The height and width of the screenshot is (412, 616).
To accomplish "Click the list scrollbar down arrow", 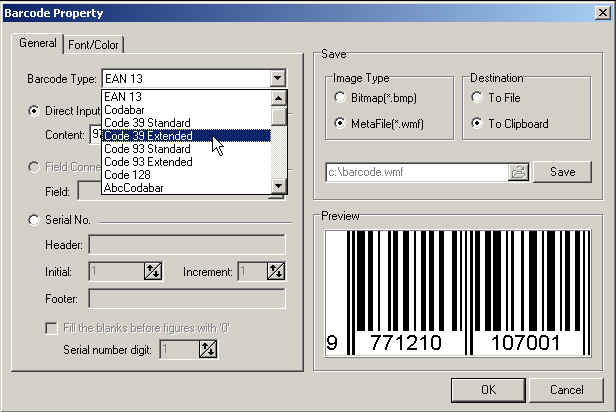I will (279, 185).
